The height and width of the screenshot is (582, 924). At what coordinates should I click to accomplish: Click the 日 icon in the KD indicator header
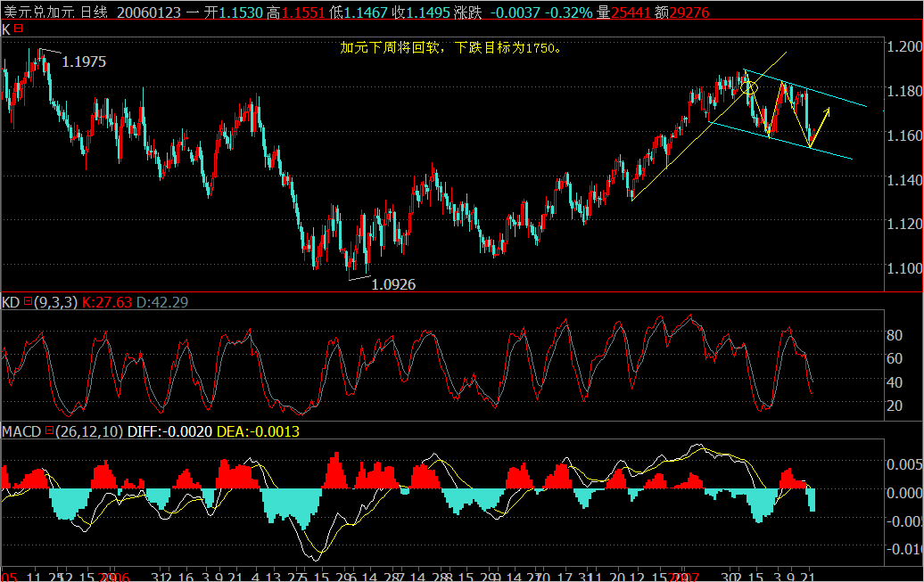(x=29, y=302)
